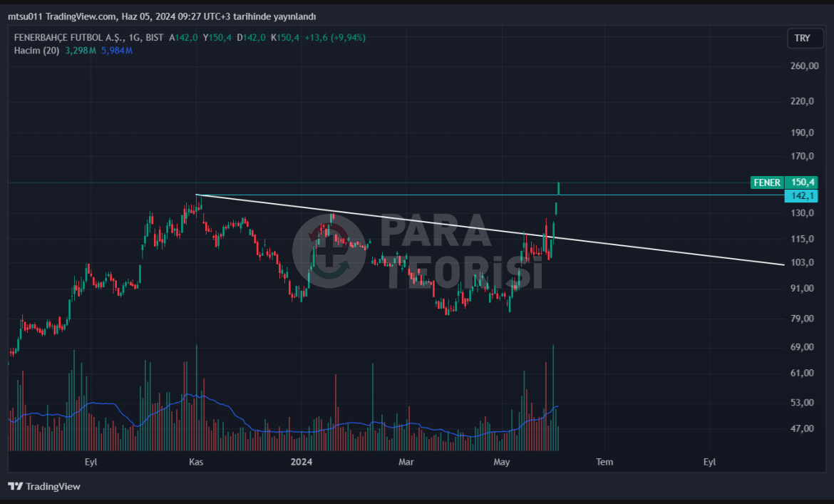Click the FENERBAHÇE FUTBOL A.Ş. symbol title
The image size is (834, 504).
68,38
